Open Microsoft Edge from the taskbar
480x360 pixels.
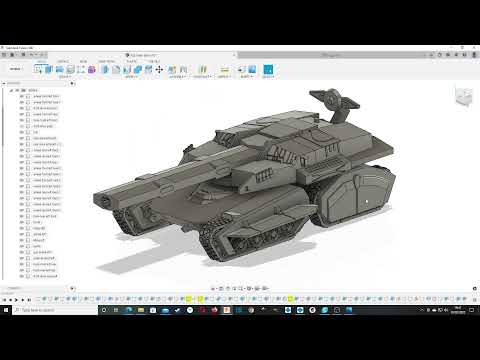coord(128,310)
